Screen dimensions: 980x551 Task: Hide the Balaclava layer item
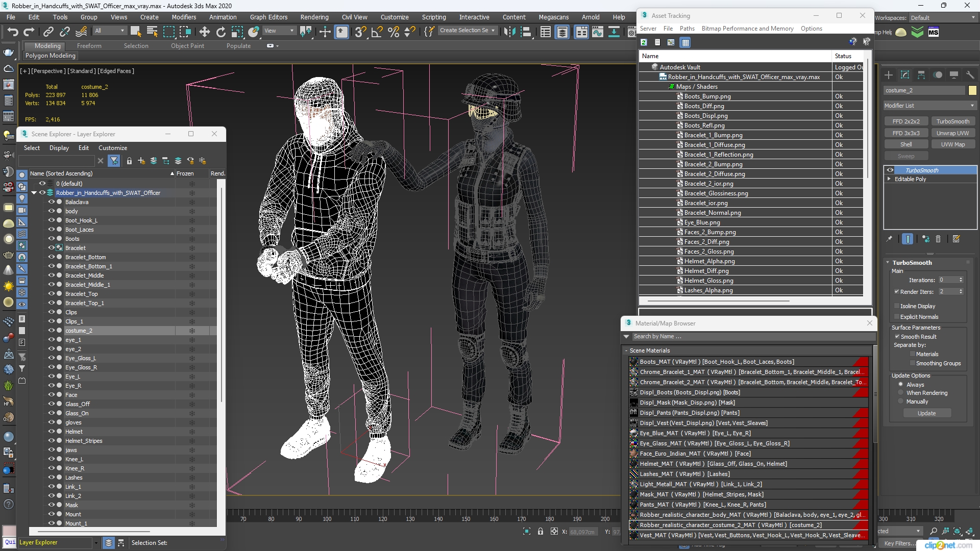[52, 202]
